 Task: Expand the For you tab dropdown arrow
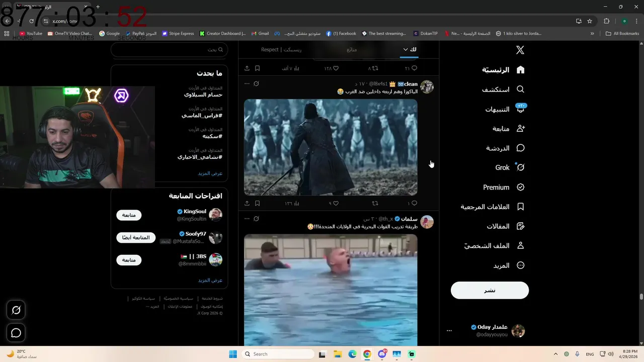coord(406,49)
